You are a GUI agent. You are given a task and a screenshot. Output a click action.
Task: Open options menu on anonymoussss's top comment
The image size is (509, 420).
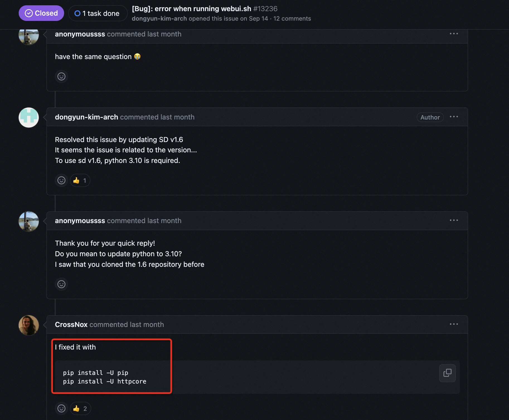coord(454,34)
